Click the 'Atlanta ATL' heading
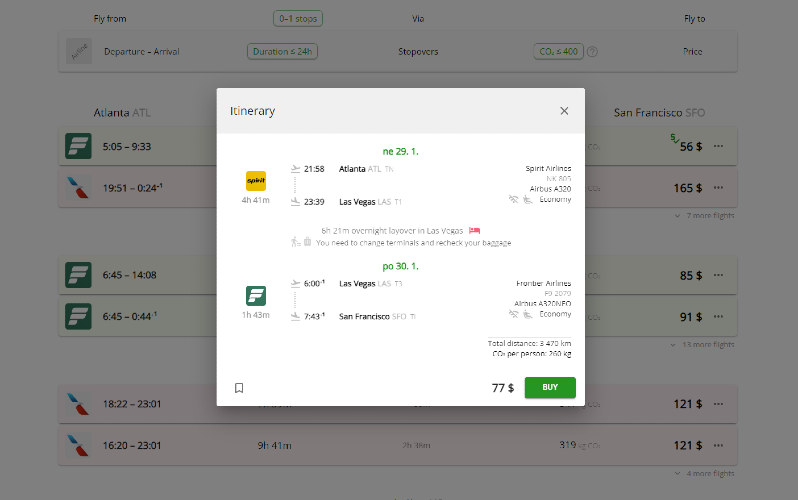Viewport: 798px width, 500px height. click(122, 113)
